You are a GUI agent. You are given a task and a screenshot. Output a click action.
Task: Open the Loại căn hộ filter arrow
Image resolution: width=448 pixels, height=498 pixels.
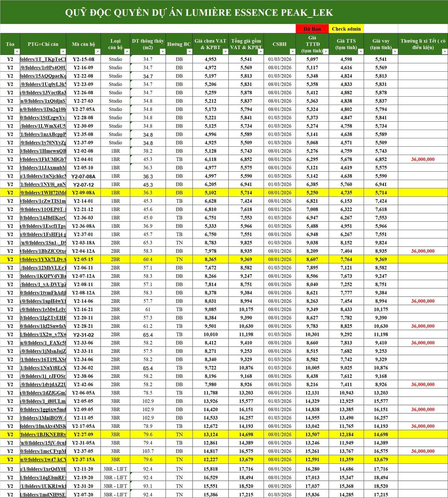(127, 52)
